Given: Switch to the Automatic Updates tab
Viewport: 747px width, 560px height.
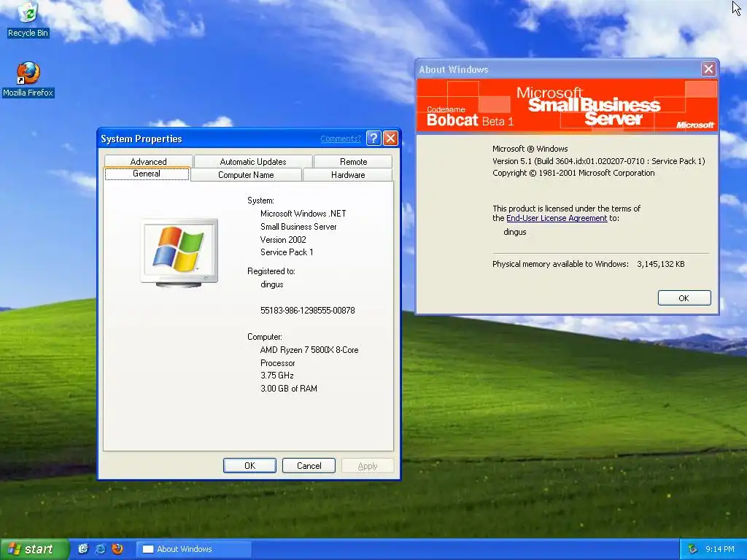Looking at the screenshot, I should 253,161.
